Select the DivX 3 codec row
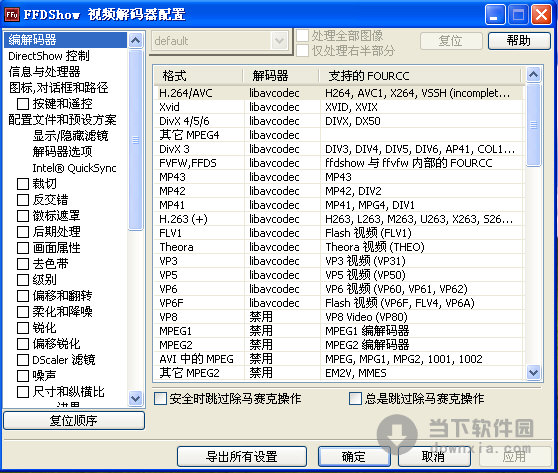 (x=339, y=149)
